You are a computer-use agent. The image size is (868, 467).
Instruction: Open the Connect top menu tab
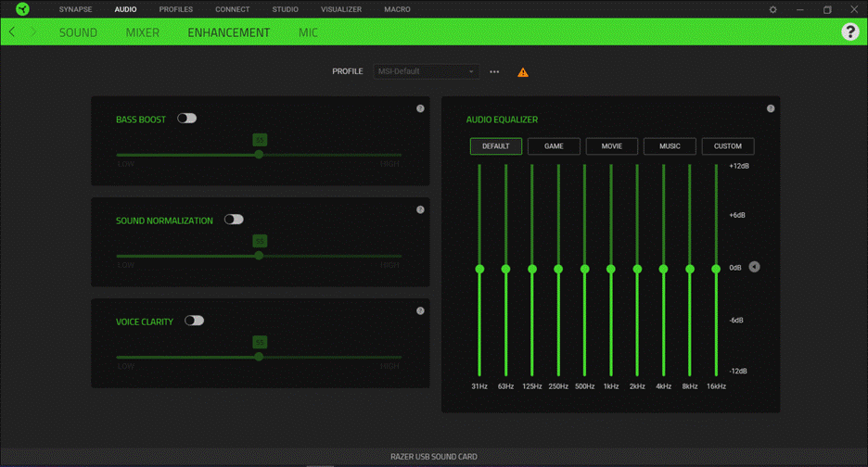[x=233, y=9]
